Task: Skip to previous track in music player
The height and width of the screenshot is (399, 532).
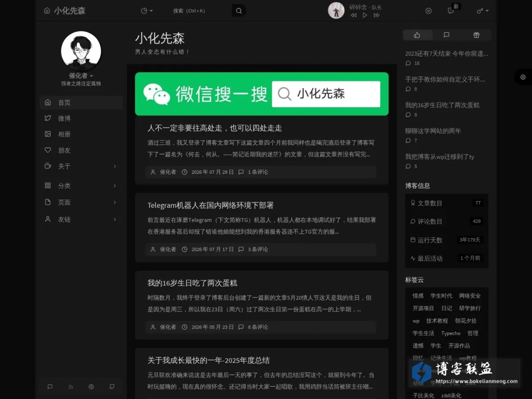Action: pyautogui.click(x=353, y=15)
